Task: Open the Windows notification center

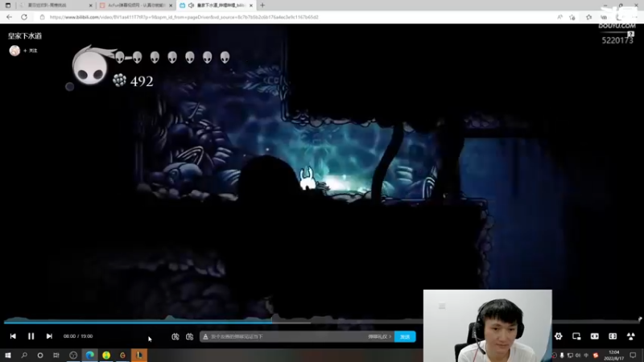Action: (x=633, y=356)
